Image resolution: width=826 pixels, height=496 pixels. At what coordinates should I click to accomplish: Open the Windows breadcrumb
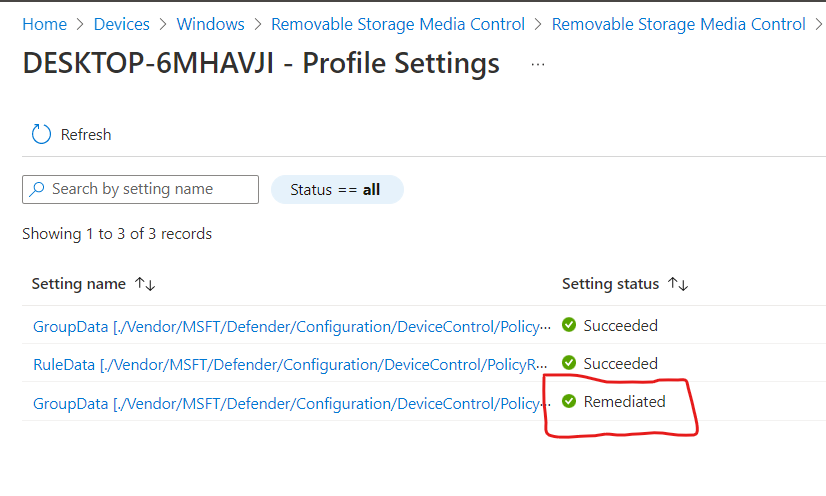click(x=210, y=24)
